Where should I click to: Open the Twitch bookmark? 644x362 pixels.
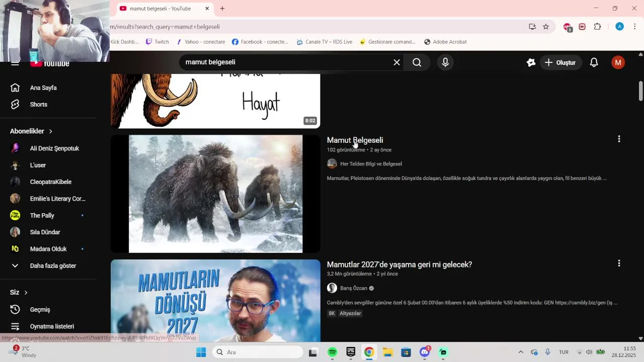click(x=157, y=42)
